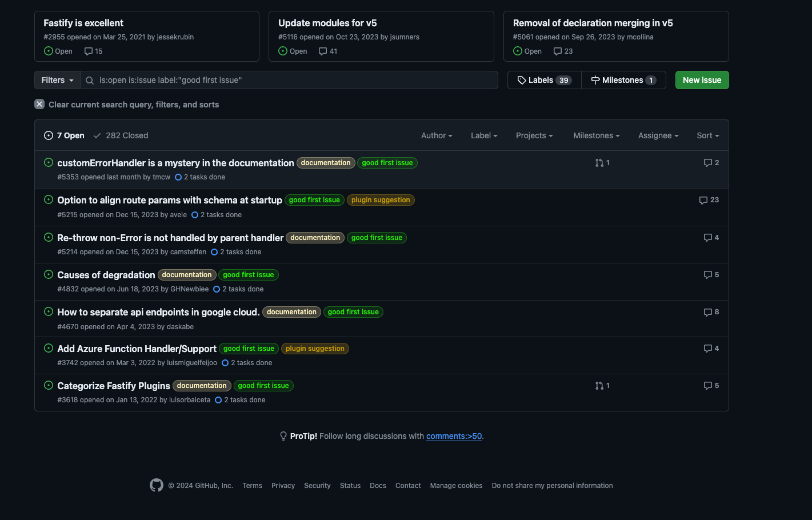Open the Sort menu

708,135
